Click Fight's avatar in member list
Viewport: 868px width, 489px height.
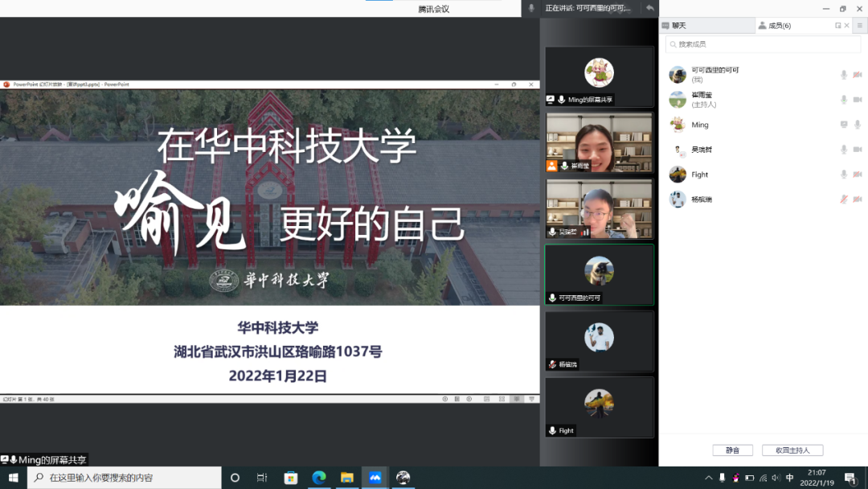(678, 175)
